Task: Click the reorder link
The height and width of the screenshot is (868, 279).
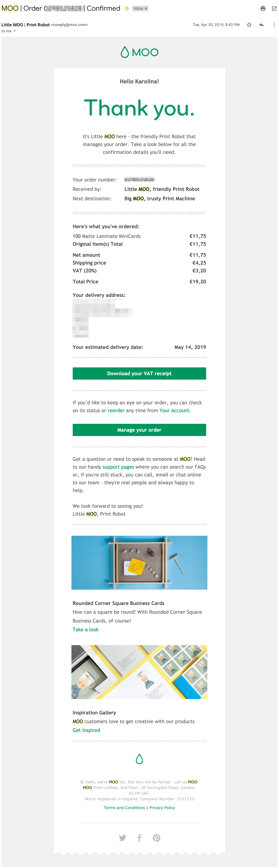Action: (116, 410)
